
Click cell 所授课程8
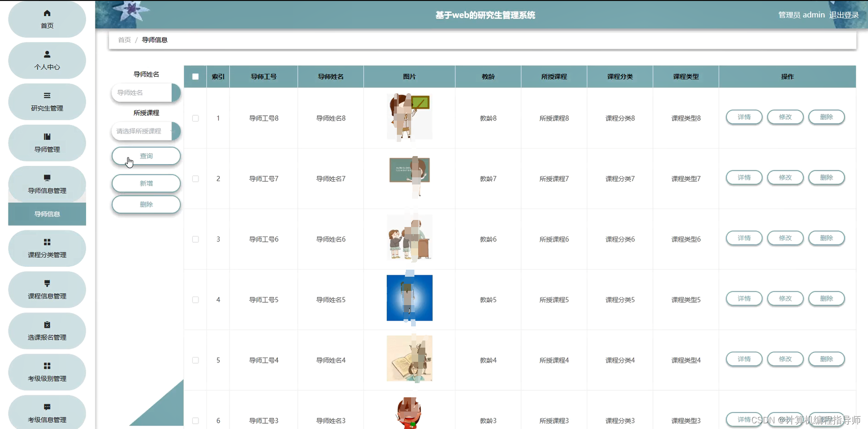tap(554, 118)
